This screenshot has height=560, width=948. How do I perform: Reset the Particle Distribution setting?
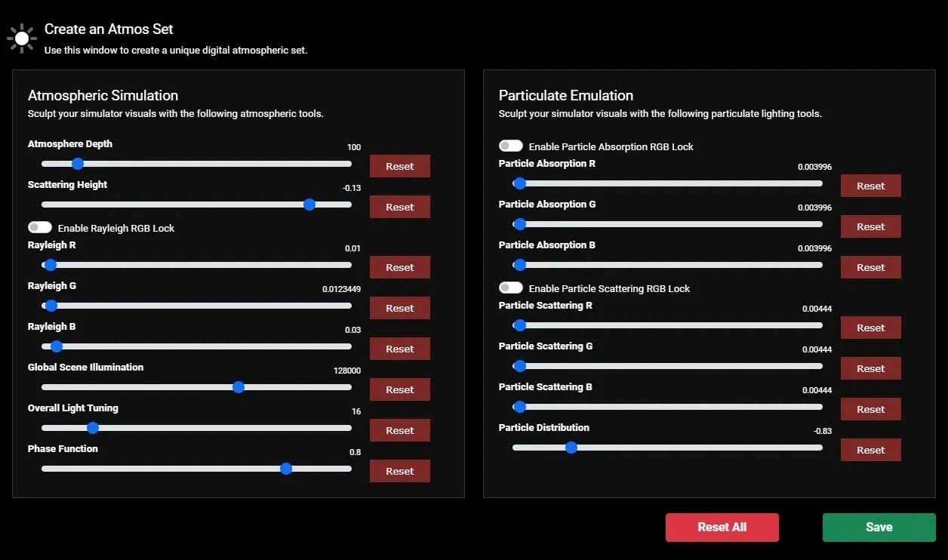click(x=870, y=450)
